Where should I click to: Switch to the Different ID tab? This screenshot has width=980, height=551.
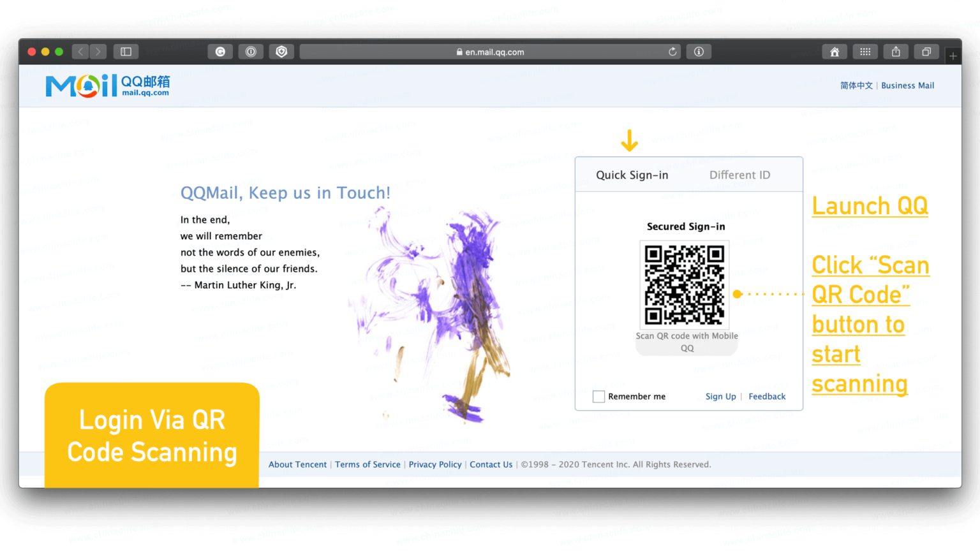pos(739,174)
